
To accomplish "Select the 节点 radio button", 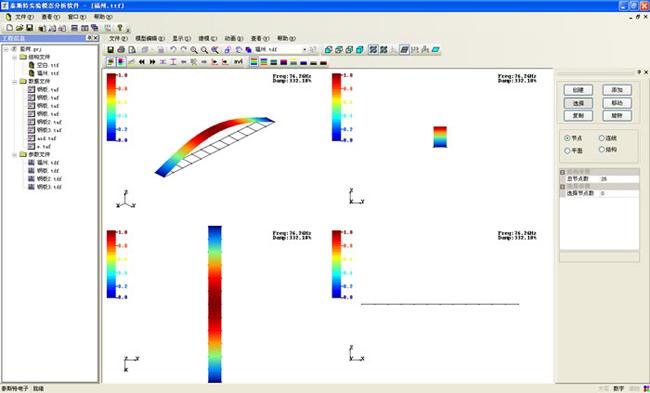I will click(x=567, y=138).
